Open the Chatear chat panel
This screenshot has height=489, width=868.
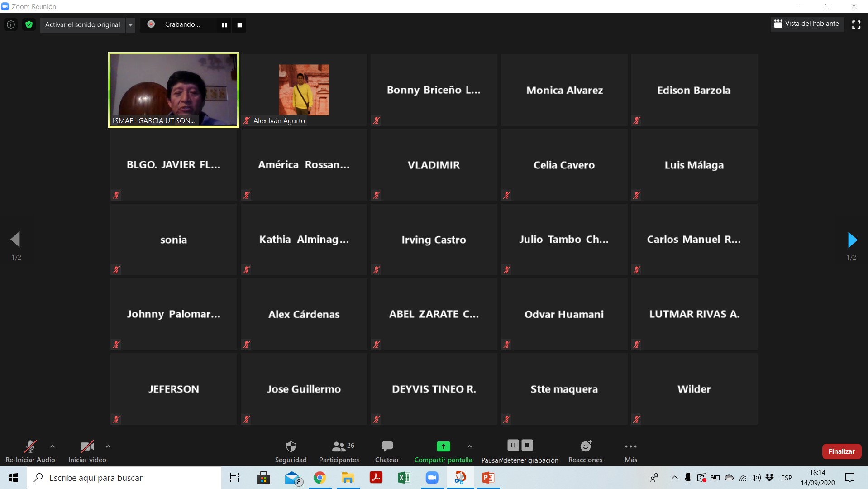click(x=387, y=447)
